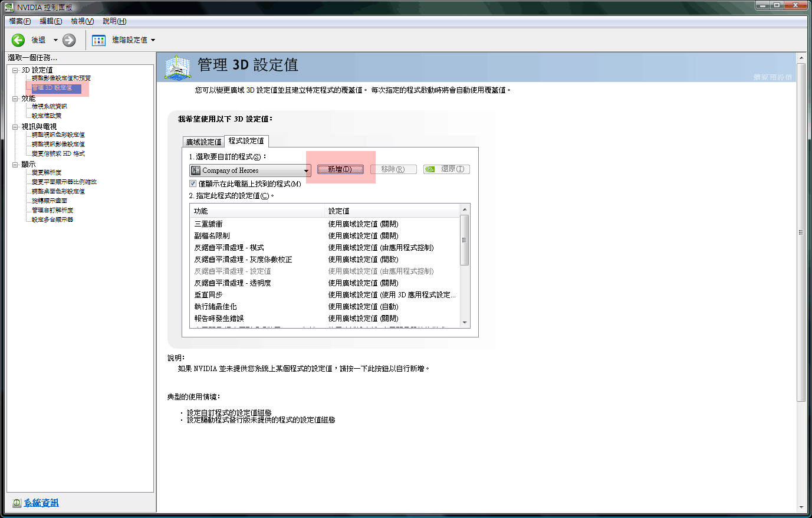The width and height of the screenshot is (812, 518).
Task: Click the 還原 button
Action: click(446, 169)
